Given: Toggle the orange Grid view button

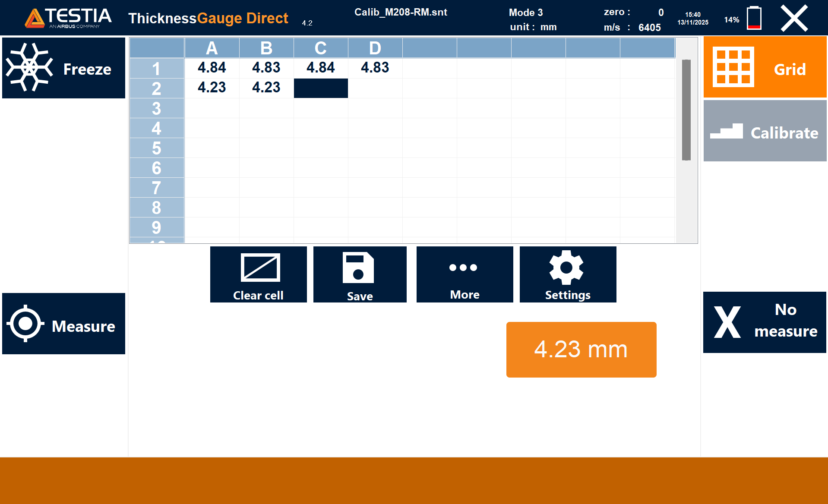Looking at the screenshot, I should tap(765, 67).
